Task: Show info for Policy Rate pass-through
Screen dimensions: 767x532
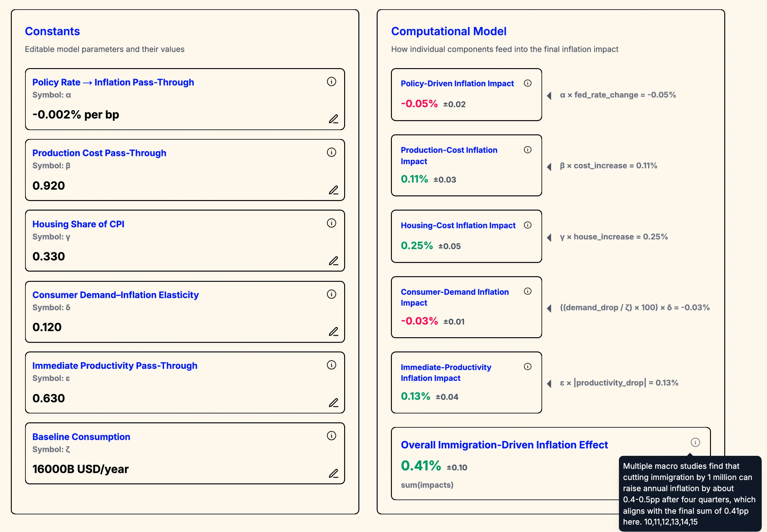Action: coord(331,82)
